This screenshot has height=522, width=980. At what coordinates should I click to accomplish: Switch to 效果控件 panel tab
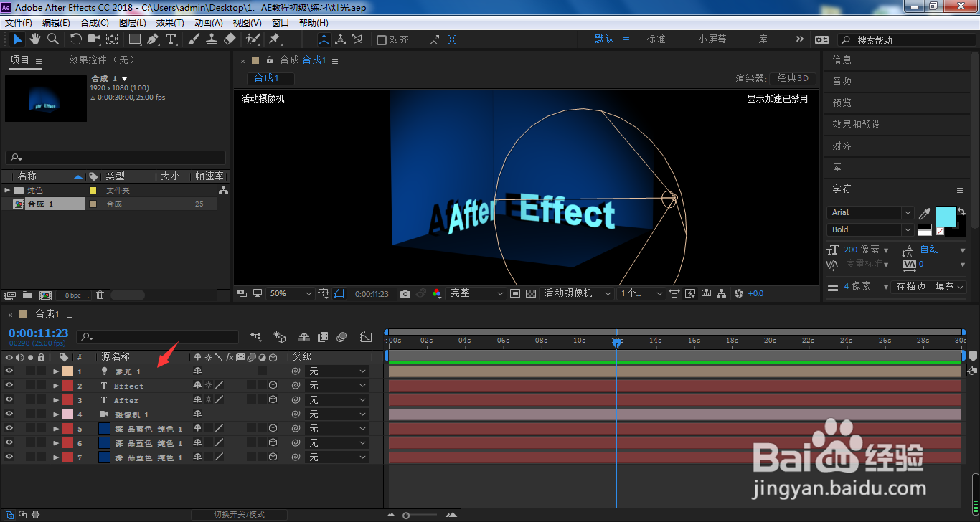pos(102,60)
